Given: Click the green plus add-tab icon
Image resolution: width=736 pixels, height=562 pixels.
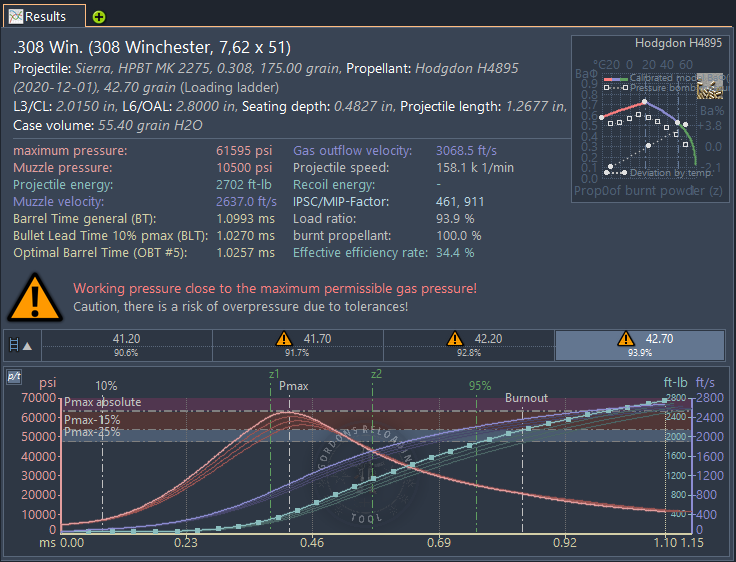Looking at the screenshot, I should pos(98,17).
